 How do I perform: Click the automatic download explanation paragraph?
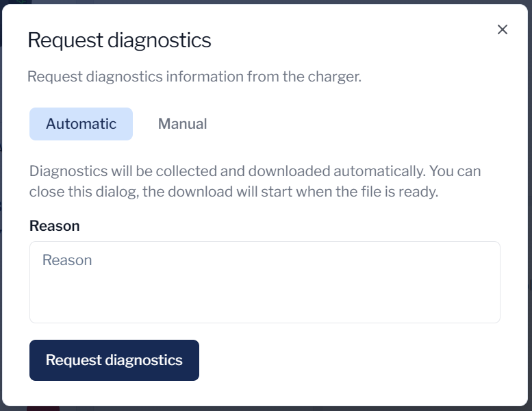coord(255,181)
